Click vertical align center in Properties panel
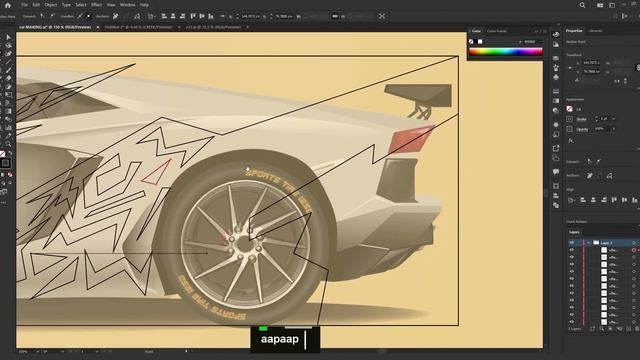The width and height of the screenshot is (640, 360). point(624,200)
